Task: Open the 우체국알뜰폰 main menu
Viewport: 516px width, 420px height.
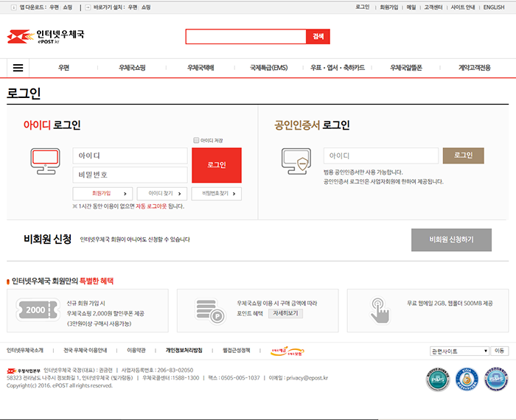Action: click(x=406, y=68)
